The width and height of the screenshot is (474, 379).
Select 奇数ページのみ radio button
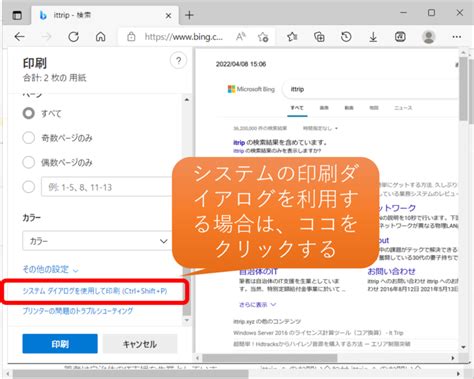tap(29, 138)
